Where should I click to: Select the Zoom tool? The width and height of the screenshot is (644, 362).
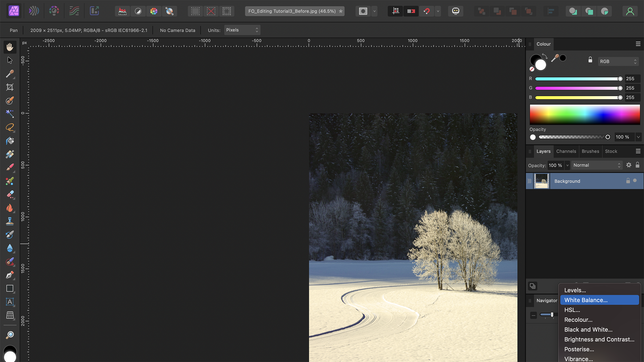10,334
